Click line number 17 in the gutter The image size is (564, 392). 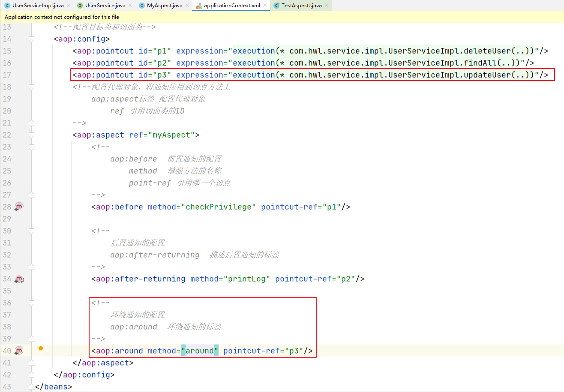click(6, 75)
